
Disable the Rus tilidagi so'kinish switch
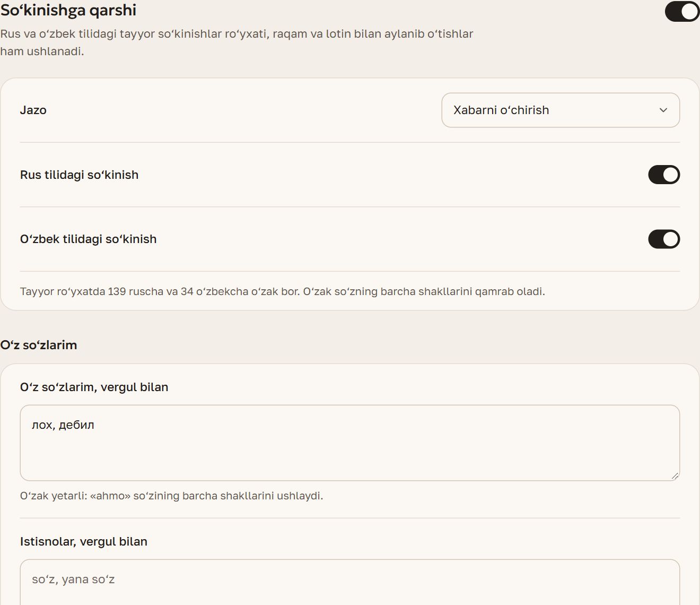(x=664, y=175)
